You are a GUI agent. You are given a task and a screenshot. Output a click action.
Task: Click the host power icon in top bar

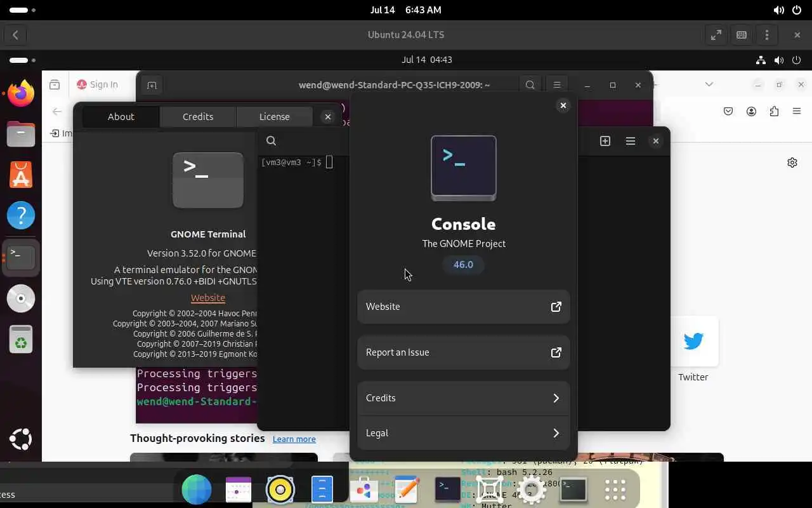(797, 10)
